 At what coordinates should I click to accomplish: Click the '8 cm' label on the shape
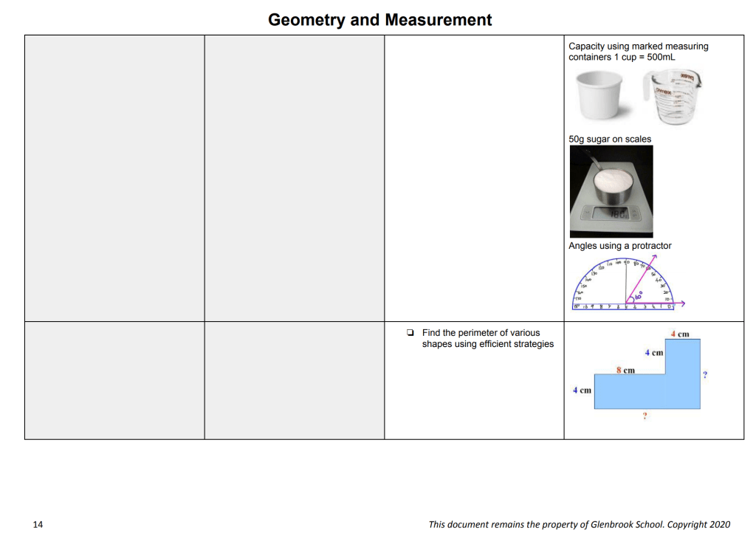(x=625, y=369)
